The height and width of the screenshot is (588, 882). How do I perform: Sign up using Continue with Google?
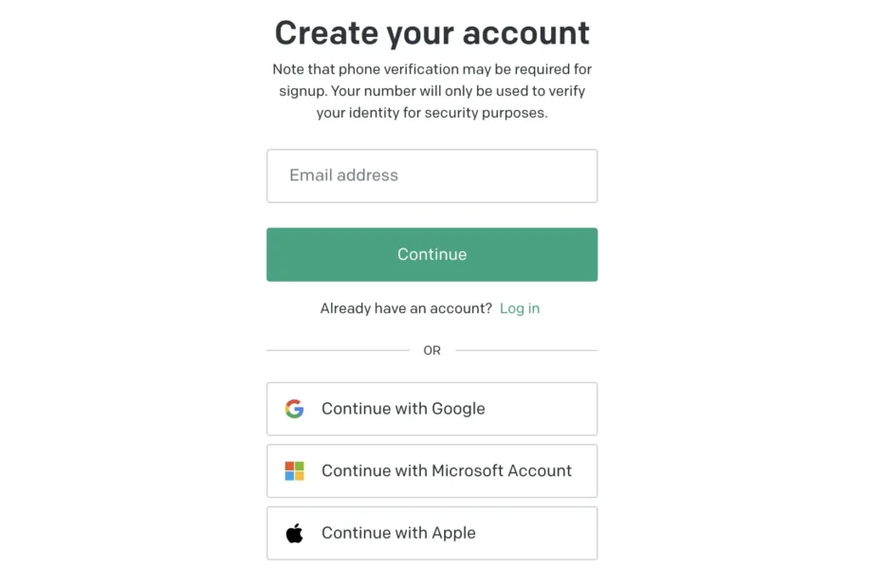pos(432,409)
